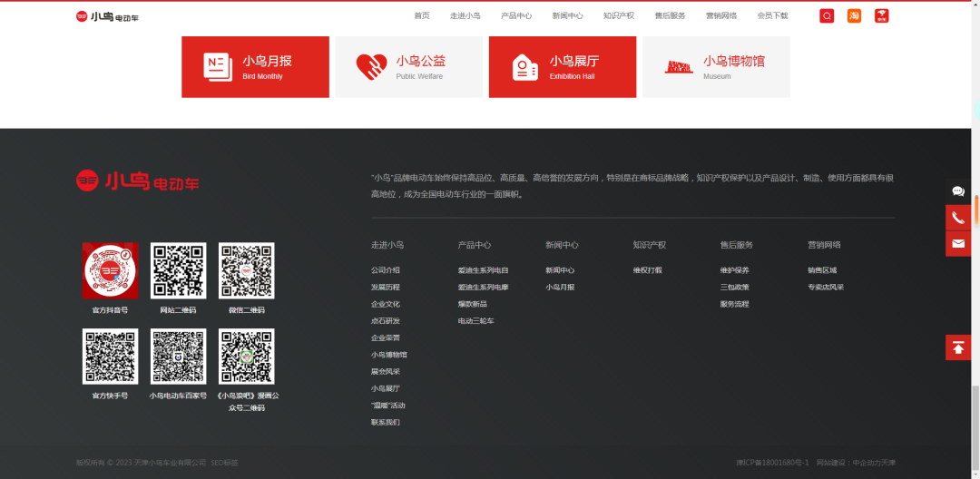Click footer link 销售区域
The height and width of the screenshot is (479, 980).
[822, 270]
